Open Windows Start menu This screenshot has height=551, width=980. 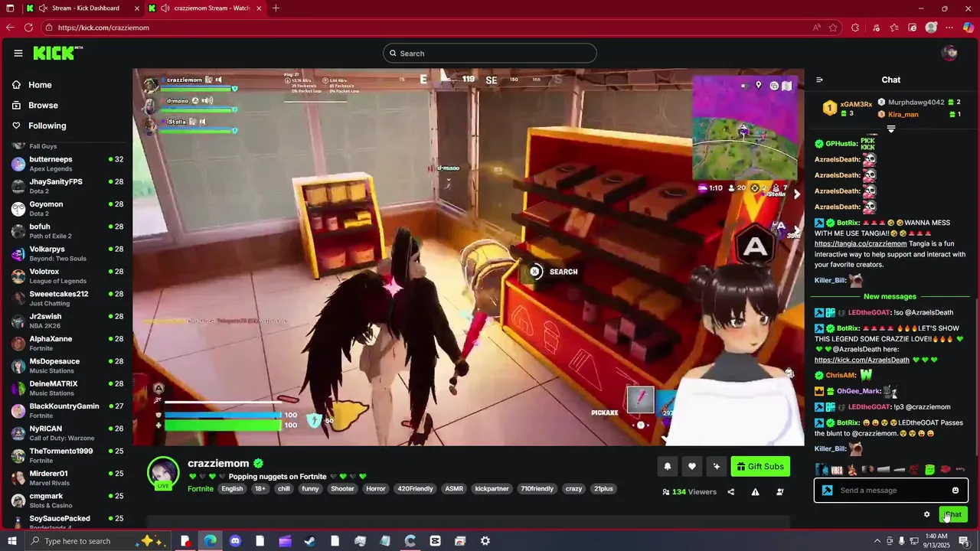(x=11, y=541)
